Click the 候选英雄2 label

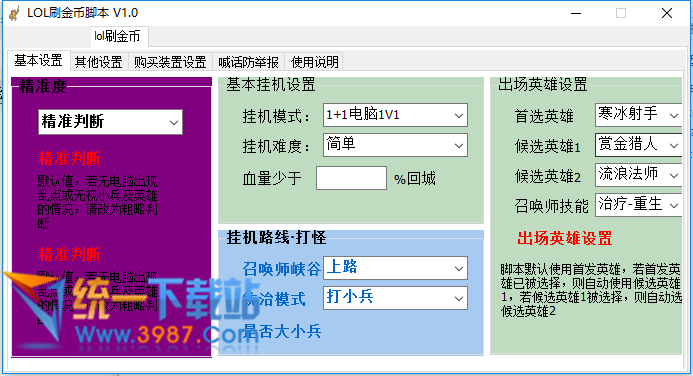point(548,176)
